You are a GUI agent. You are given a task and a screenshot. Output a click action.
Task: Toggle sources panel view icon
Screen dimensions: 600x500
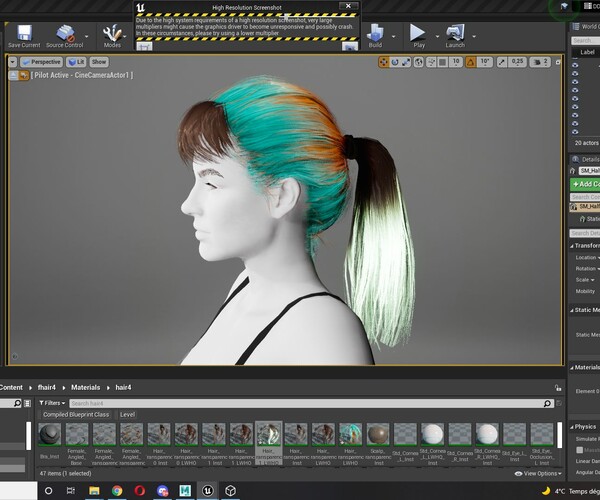click(x=27, y=403)
